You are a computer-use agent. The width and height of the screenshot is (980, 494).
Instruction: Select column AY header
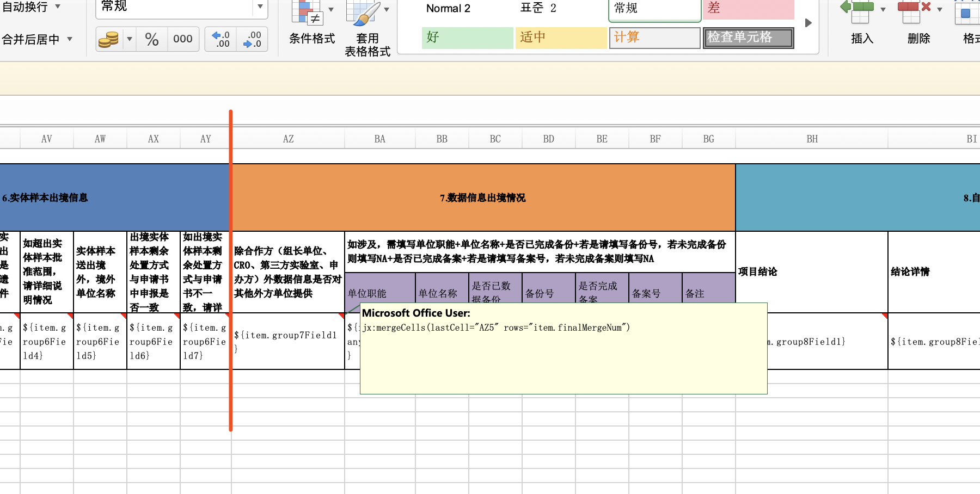[206, 139]
